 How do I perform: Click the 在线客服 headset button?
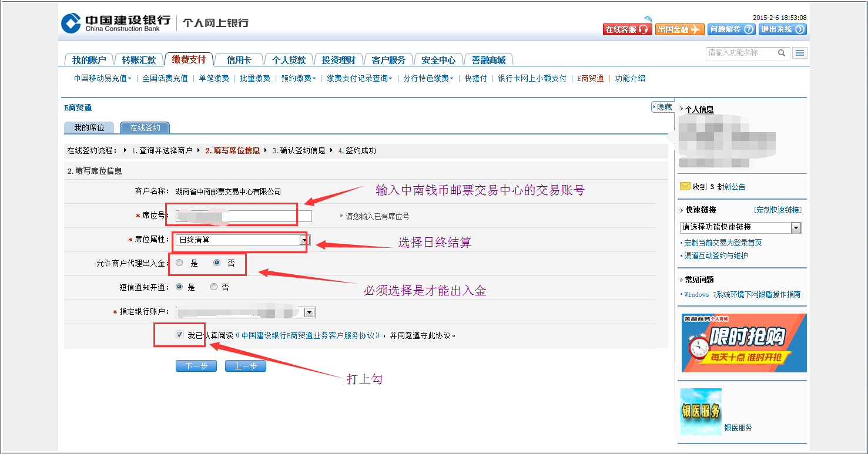(x=626, y=29)
